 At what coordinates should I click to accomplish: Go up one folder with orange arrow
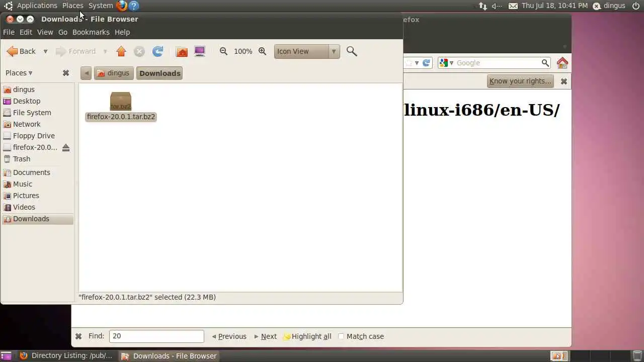[121, 51]
